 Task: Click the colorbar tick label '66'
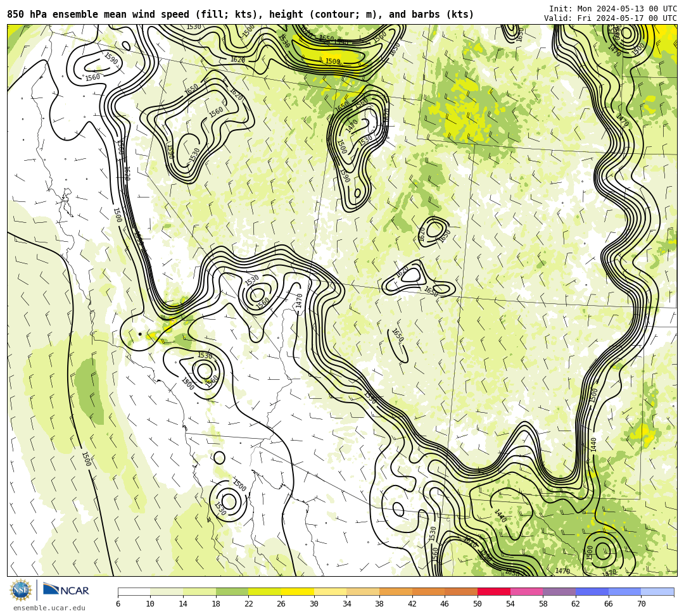tap(609, 604)
